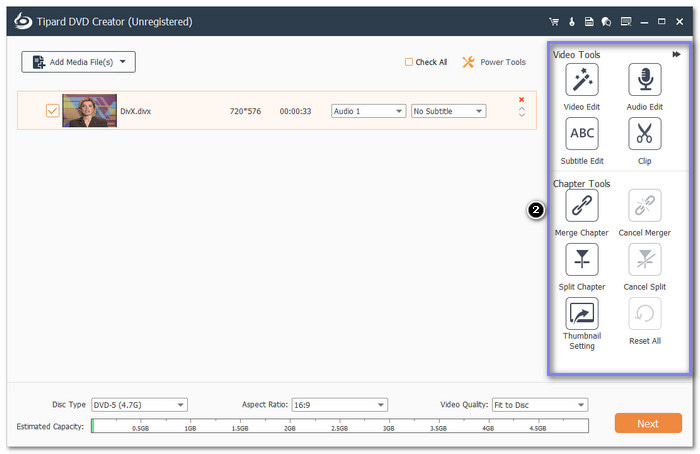Open the Audio 1 track dropdown
Viewport: 700px width, 454px height.
click(368, 111)
